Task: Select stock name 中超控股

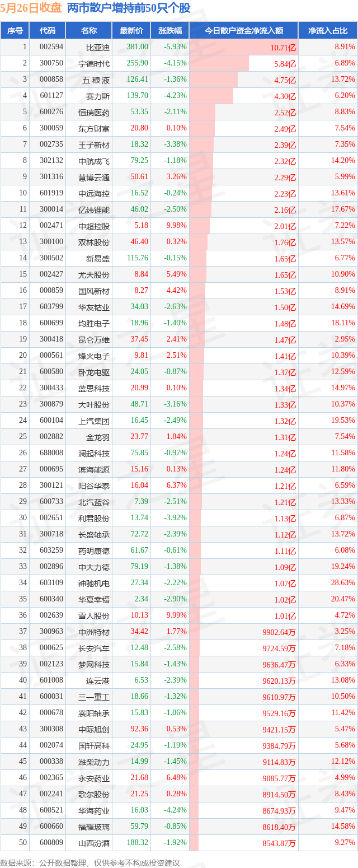Action: (94, 226)
